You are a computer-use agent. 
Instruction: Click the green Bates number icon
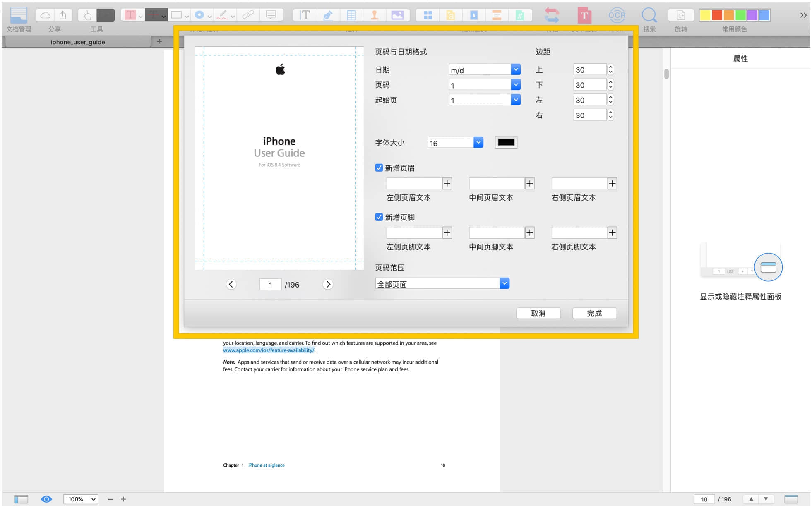pos(520,15)
